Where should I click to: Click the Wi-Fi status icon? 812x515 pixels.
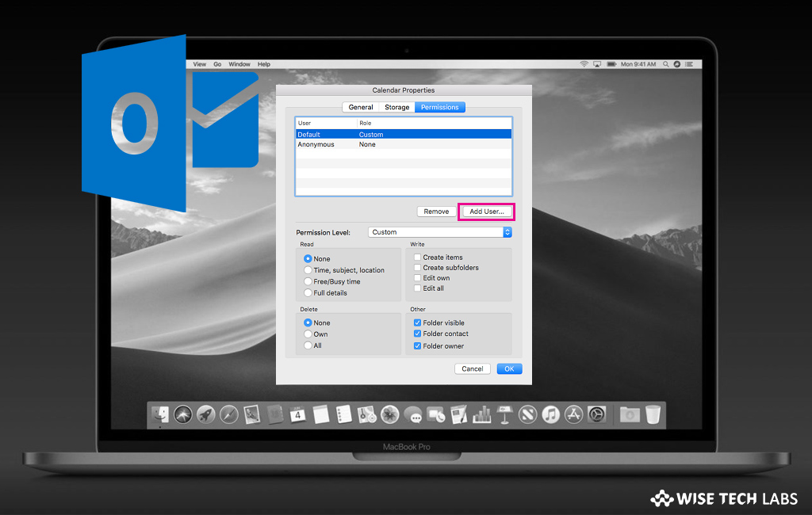click(x=584, y=64)
